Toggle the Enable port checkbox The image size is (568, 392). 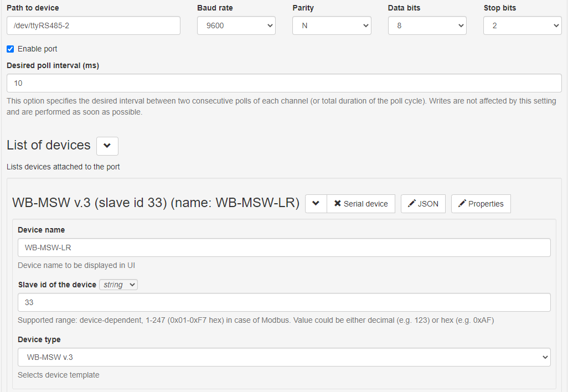[x=11, y=49]
